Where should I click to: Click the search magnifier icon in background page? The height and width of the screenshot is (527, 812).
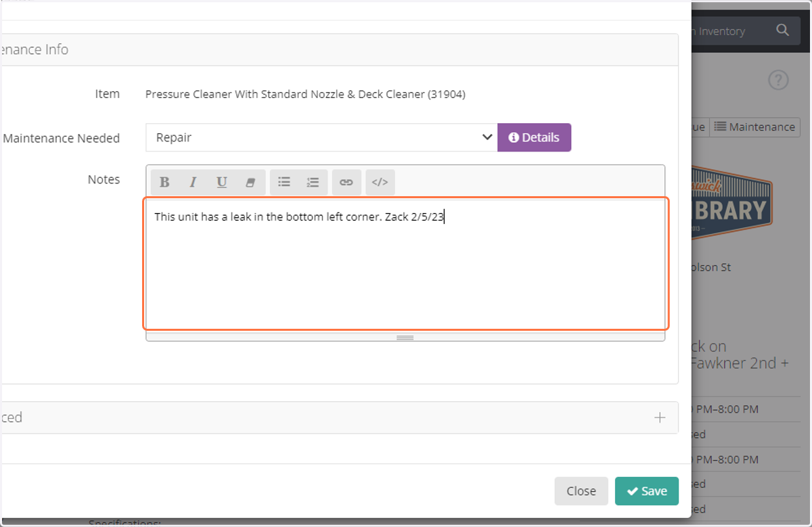(782, 30)
